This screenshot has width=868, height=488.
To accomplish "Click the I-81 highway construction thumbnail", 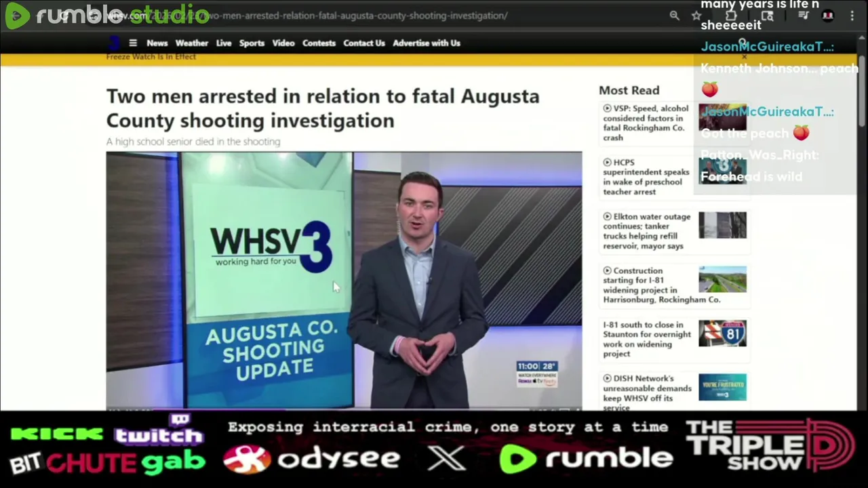I will (x=722, y=279).
